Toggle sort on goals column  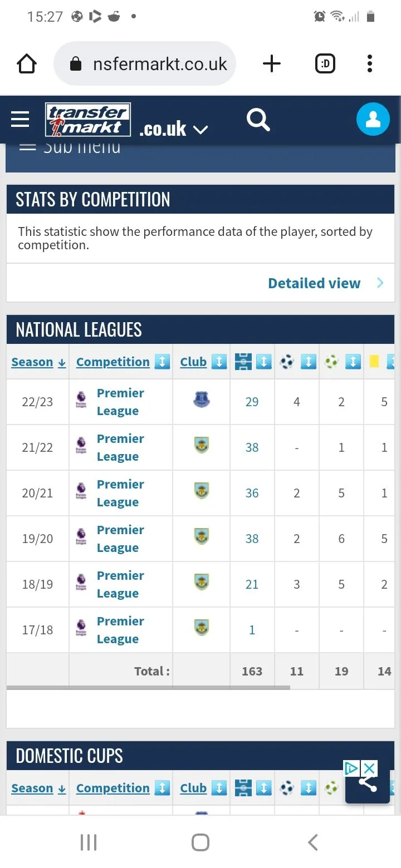[308, 362]
